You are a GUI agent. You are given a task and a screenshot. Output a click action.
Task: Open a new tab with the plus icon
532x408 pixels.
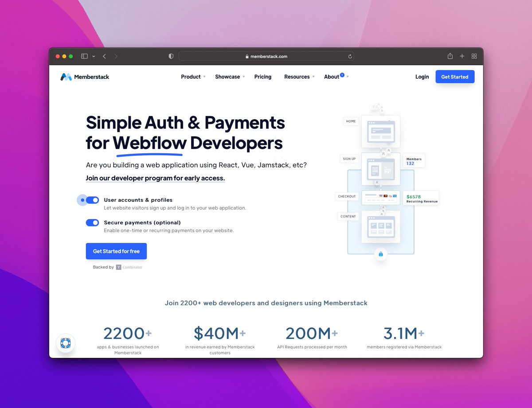(x=462, y=56)
